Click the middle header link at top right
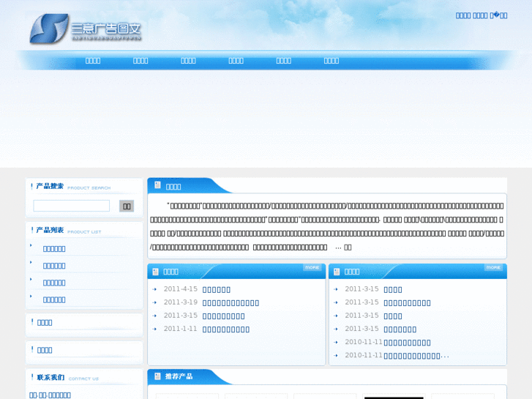This screenshot has width=532, height=399. pyautogui.click(x=480, y=15)
